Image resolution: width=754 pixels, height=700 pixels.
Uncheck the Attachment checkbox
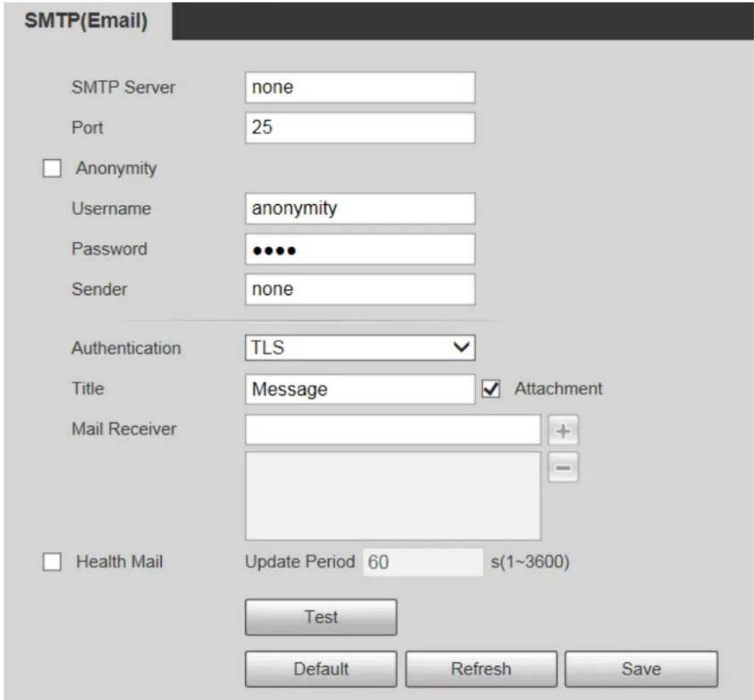[491, 389]
